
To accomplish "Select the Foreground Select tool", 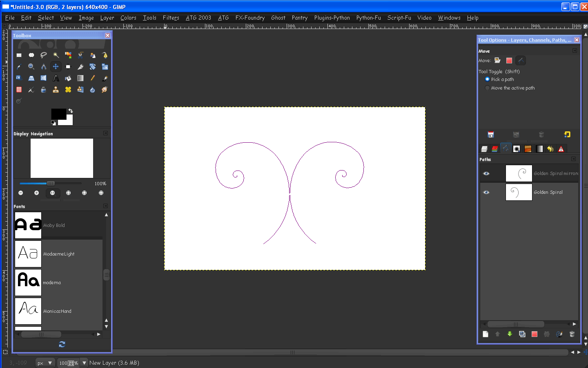I will (92, 55).
